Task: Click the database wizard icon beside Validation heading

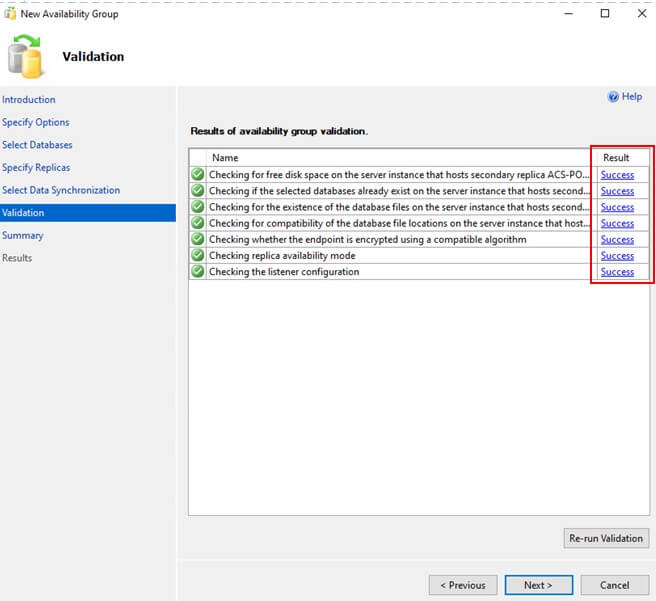Action: pyautogui.click(x=25, y=57)
